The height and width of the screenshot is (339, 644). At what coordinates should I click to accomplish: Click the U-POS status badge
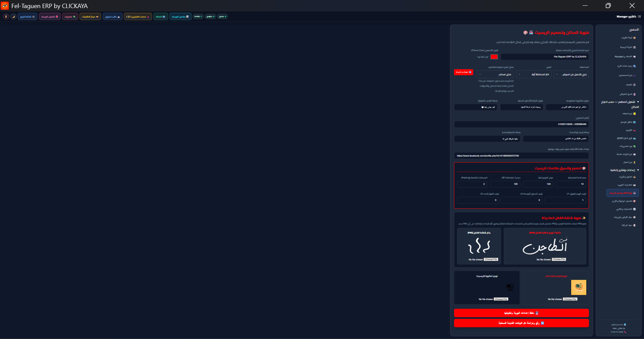click(198, 16)
